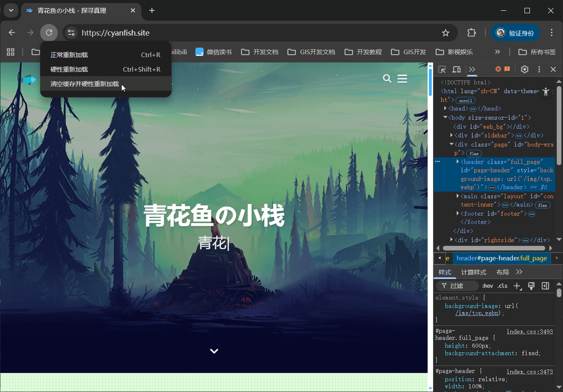The width and height of the screenshot is (563, 392).
Task: Open the rendering emulation paintbrush icon
Action: click(532, 286)
